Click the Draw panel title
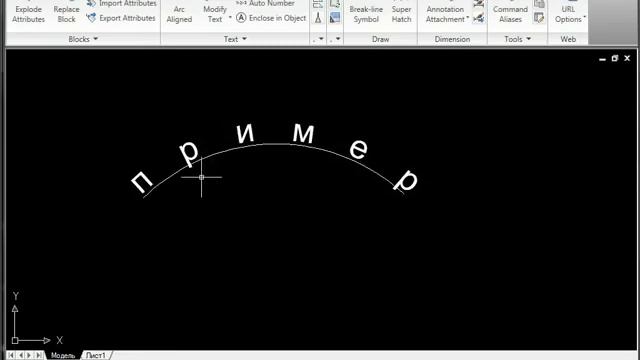This screenshot has width=640, height=360. (380, 39)
